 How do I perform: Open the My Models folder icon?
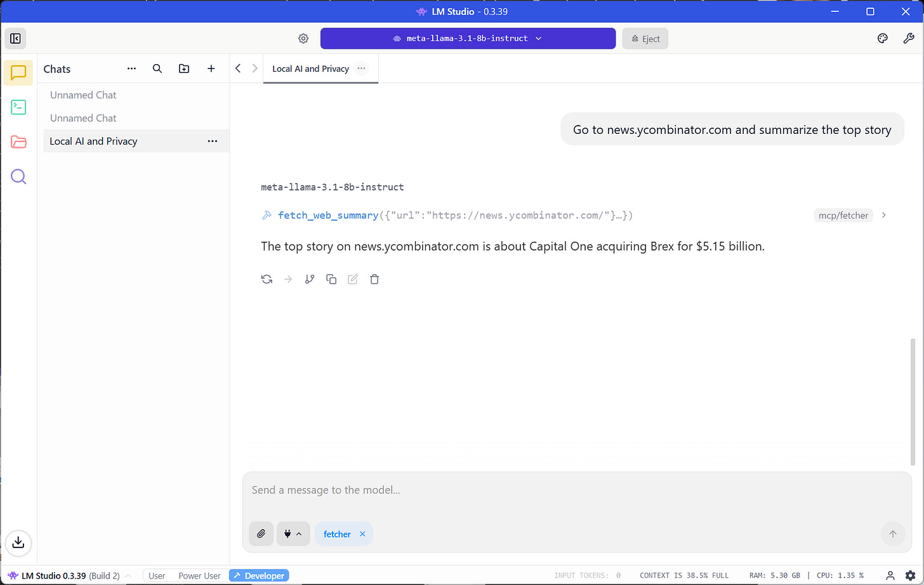18,141
